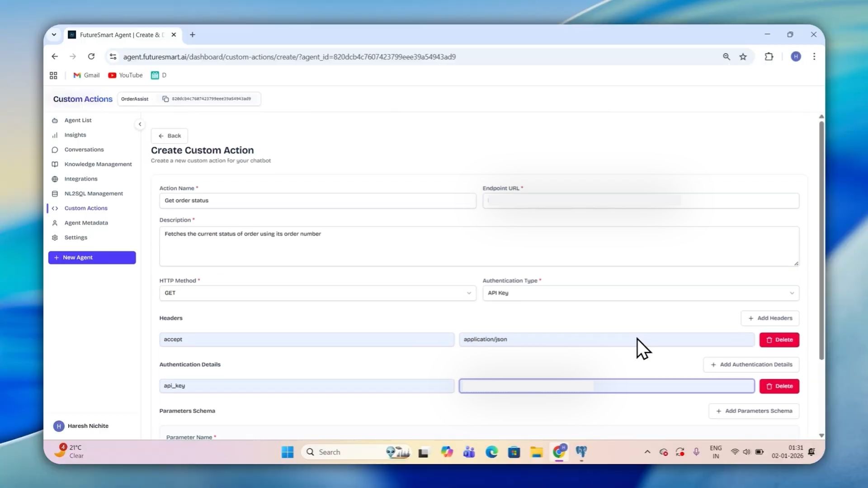The image size is (868, 488).
Task: Open Chrome three-dot menu
Action: 814,56
